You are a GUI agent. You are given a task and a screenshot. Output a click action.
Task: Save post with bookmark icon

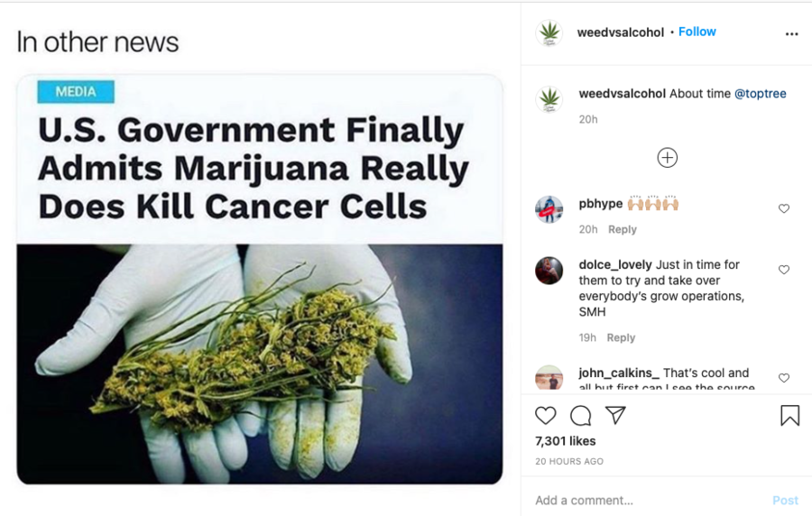point(789,415)
